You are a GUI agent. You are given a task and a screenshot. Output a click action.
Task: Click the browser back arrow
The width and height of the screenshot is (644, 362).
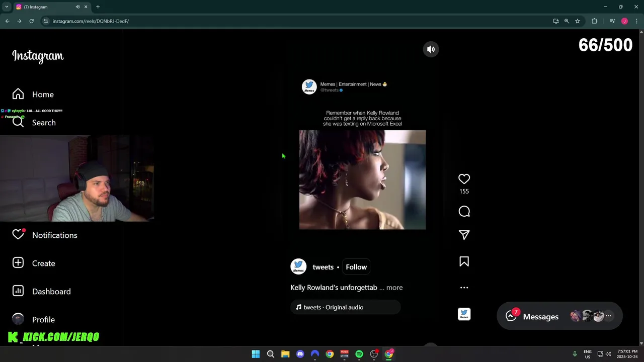[x=8, y=21]
